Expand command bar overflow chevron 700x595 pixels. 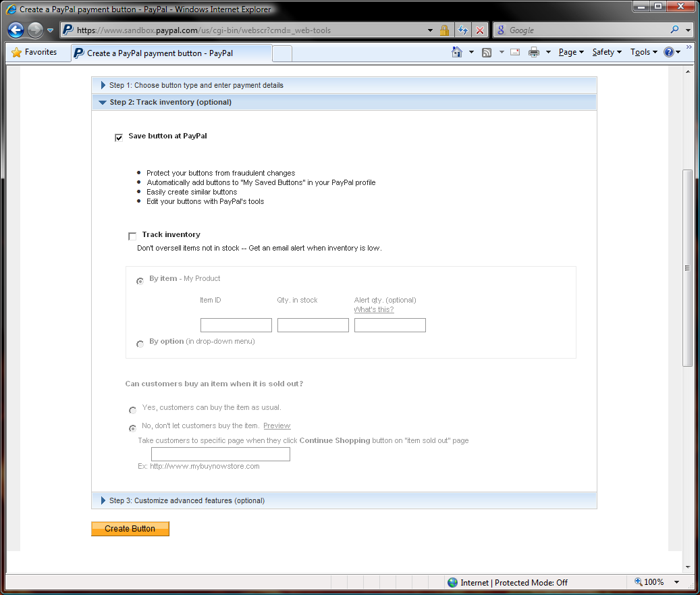point(689,47)
